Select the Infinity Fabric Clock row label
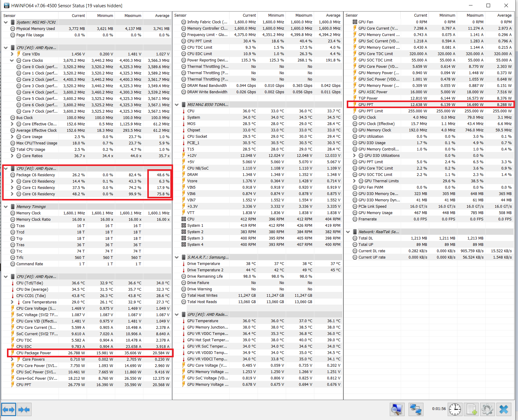 (x=207, y=22)
